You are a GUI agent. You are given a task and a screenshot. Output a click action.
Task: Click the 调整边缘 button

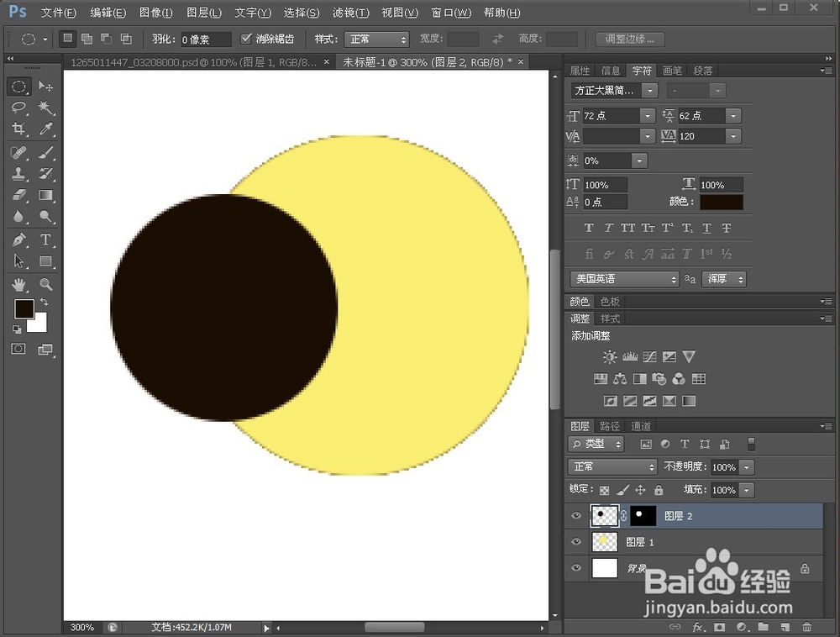(x=630, y=39)
